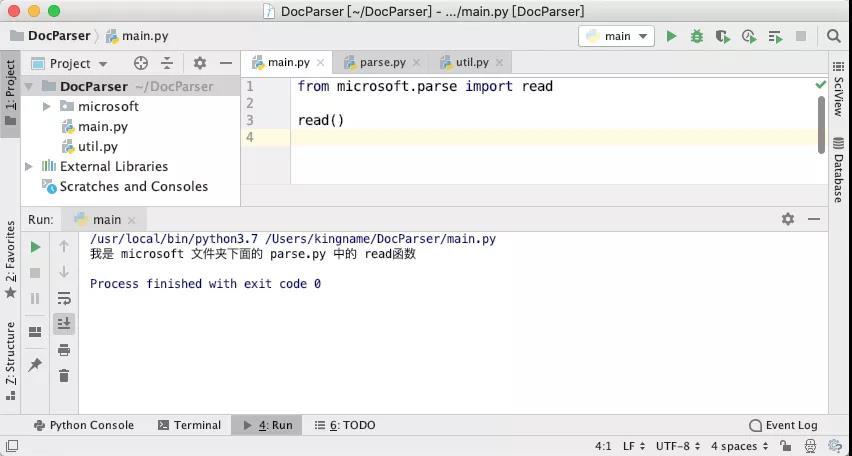Restore layout icon in Run panel

(x=35, y=332)
